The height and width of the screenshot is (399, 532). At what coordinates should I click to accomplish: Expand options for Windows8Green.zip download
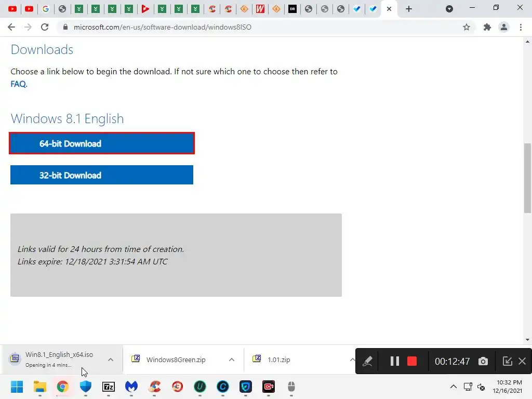point(232,360)
